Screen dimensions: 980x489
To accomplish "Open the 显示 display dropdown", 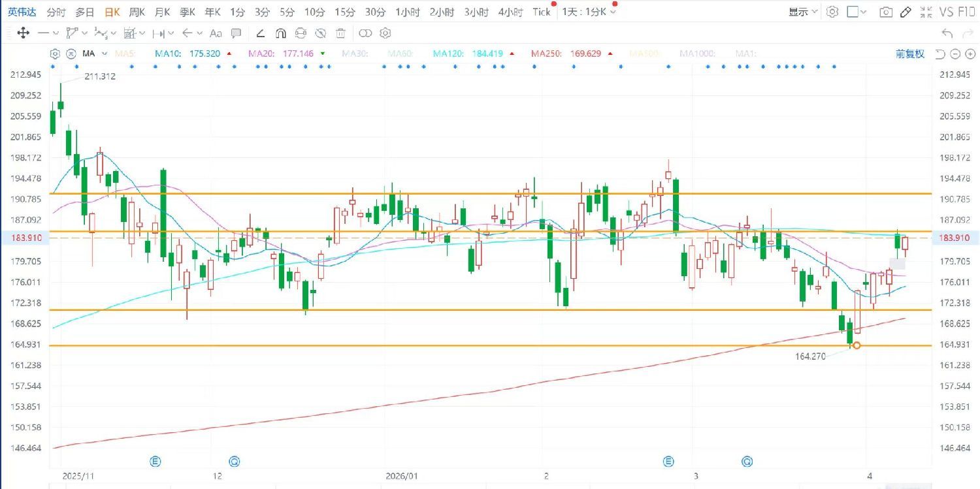I will click(802, 12).
